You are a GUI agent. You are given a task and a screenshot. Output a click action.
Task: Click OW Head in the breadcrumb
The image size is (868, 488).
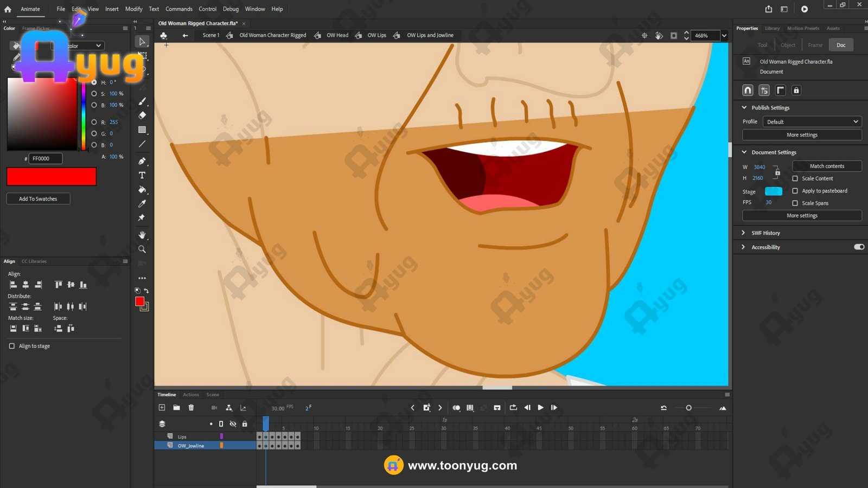point(337,35)
